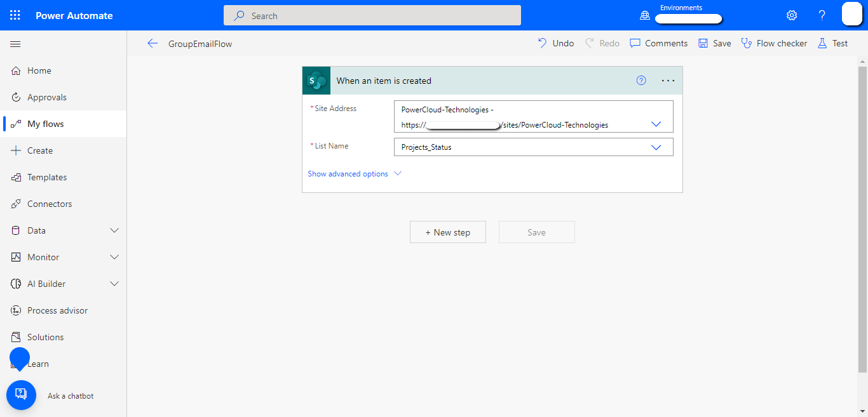Viewport: 868px width, 417px height.
Task: Click the Home house icon
Action: tap(16, 70)
